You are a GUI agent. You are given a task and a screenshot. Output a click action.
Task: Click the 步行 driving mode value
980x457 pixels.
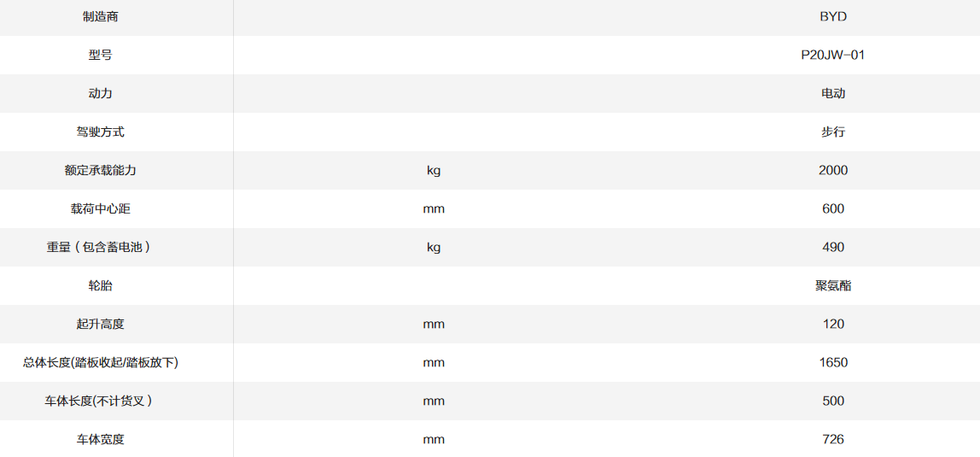coord(832,132)
